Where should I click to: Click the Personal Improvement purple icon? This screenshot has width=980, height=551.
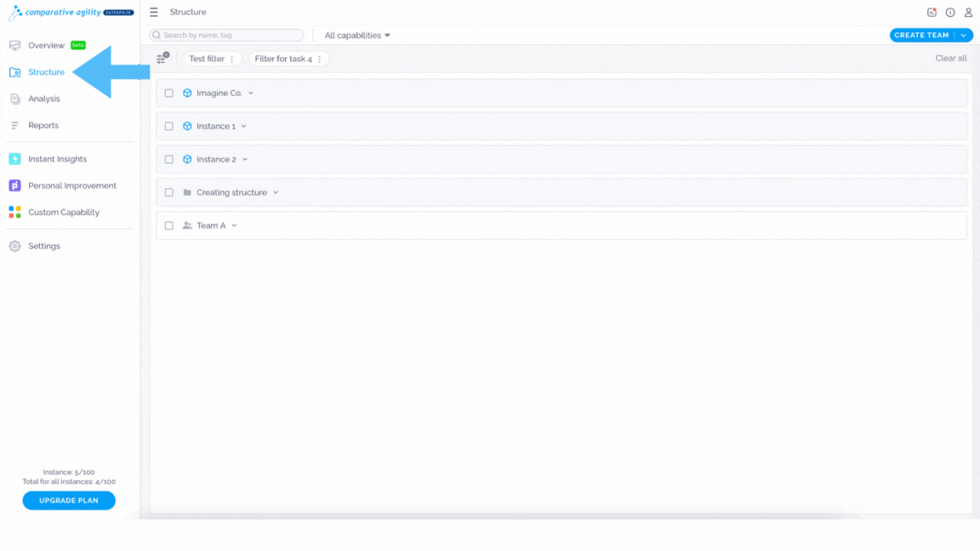[15, 185]
